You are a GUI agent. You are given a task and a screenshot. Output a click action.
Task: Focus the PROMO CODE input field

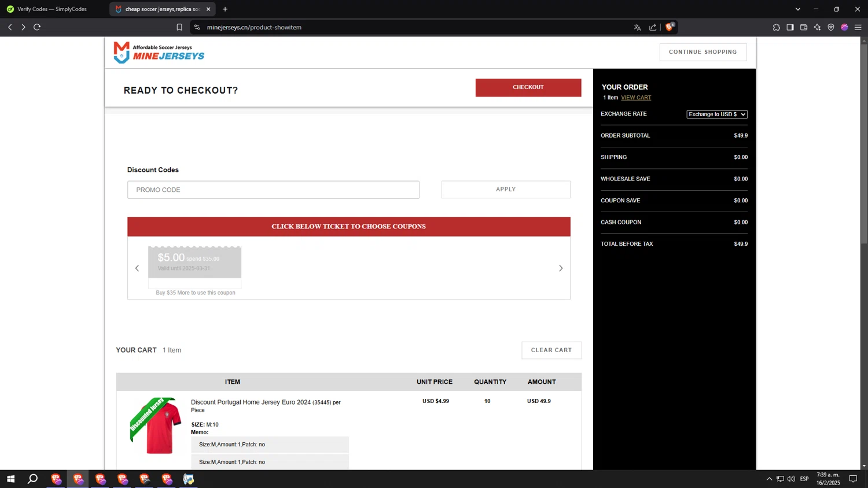(x=273, y=190)
